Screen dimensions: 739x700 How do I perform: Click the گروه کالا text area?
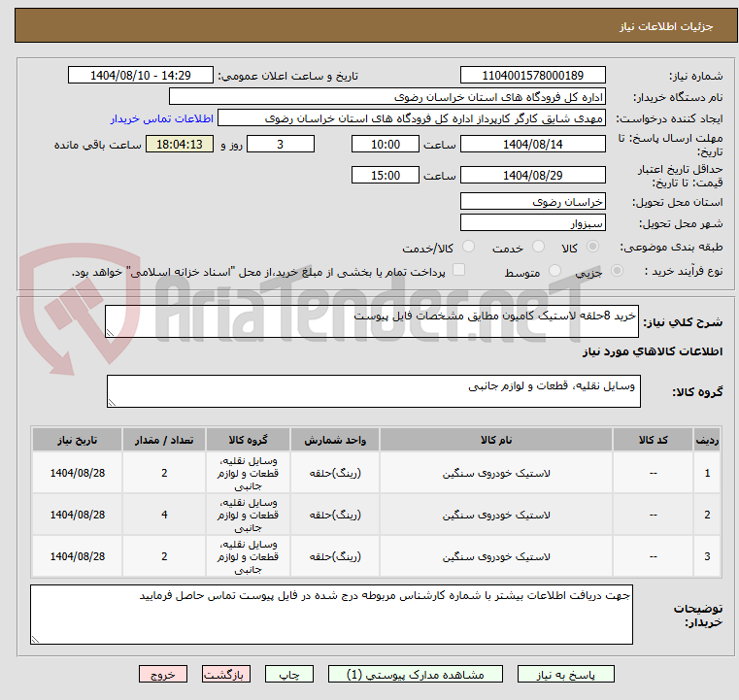tap(373, 391)
